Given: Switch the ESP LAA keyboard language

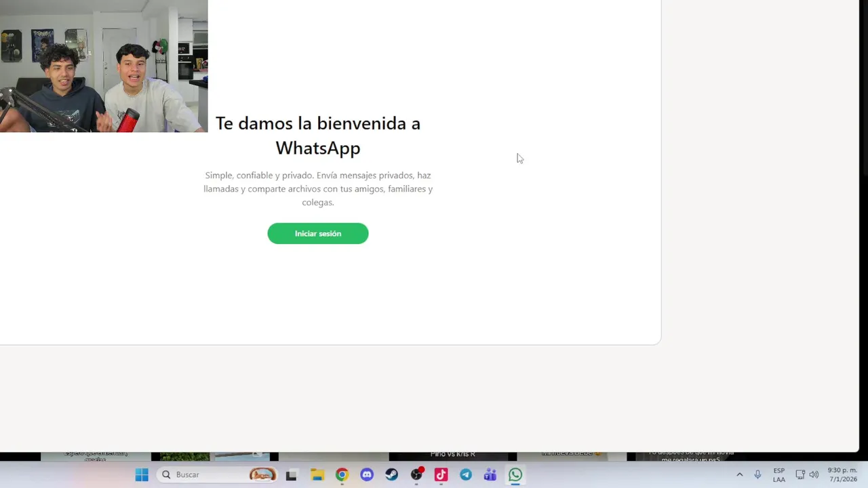Looking at the screenshot, I should click(778, 474).
